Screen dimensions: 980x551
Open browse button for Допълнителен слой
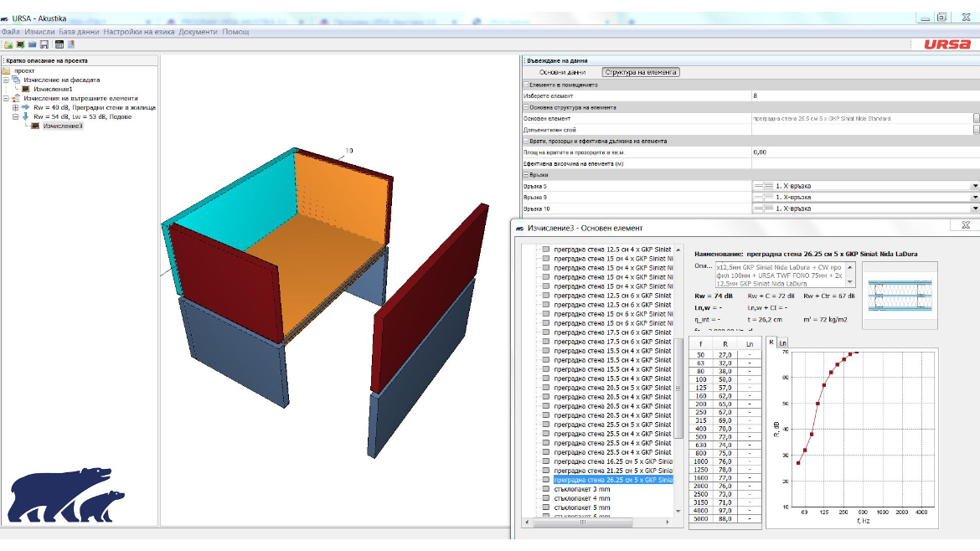click(977, 129)
